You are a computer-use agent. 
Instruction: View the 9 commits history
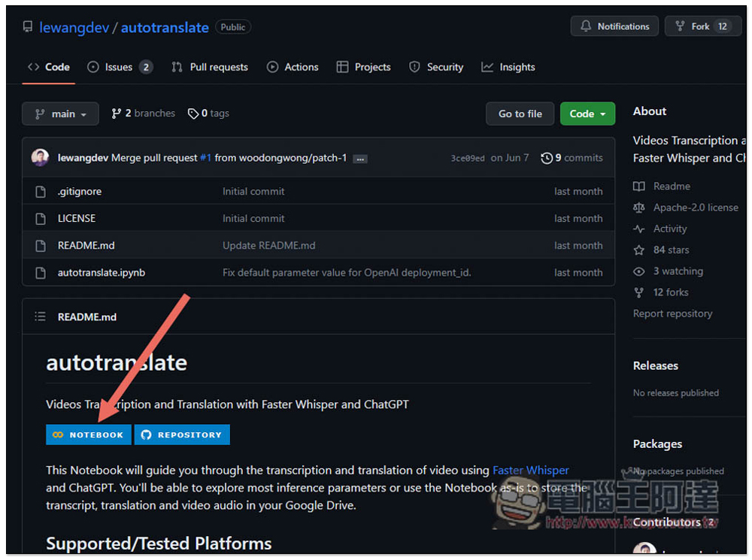tap(572, 158)
